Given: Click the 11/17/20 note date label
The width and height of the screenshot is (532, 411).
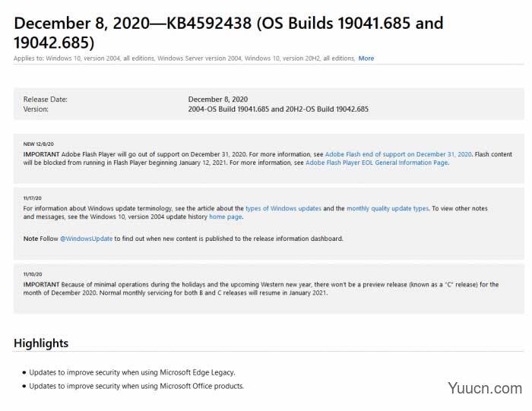Looking at the screenshot, I should tap(32, 198).
